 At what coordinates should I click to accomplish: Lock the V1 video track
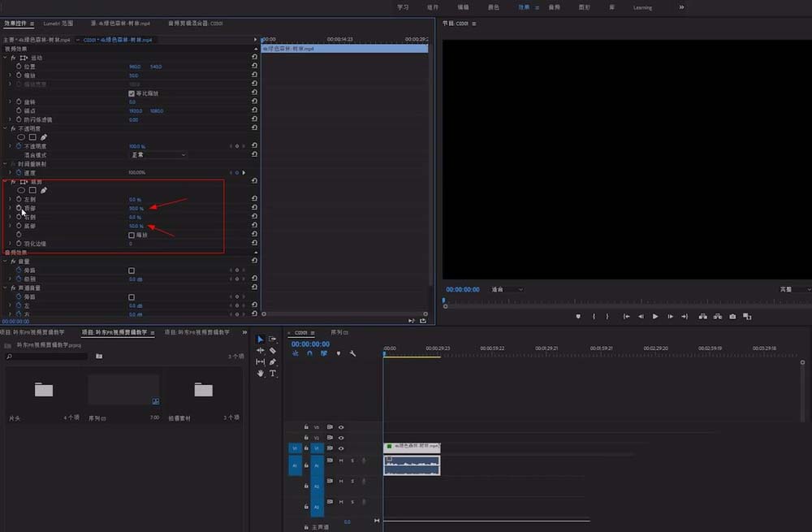(306, 448)
